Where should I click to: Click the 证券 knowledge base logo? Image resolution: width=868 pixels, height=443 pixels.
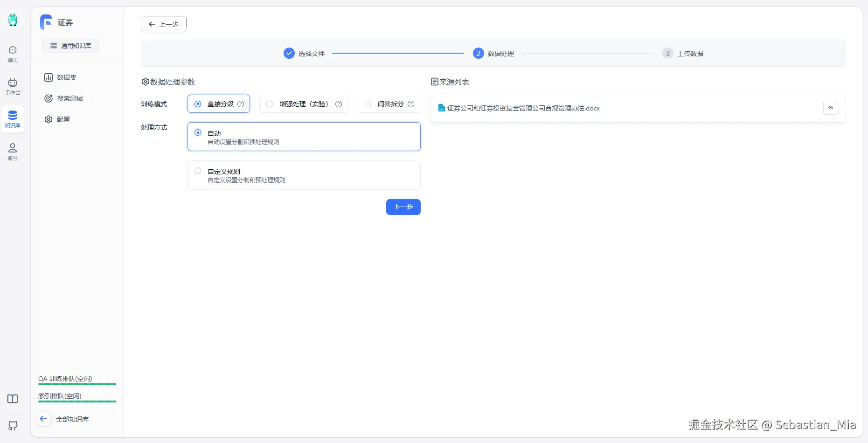coord(46,22)
